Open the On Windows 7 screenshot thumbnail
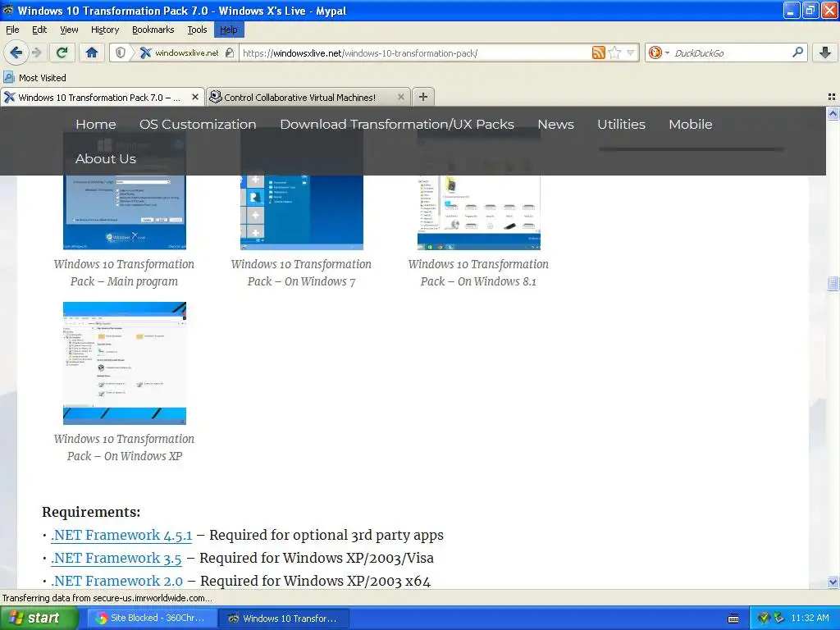Image resolution: width=840 pixels, height=630 pixels. coord(302,212)
